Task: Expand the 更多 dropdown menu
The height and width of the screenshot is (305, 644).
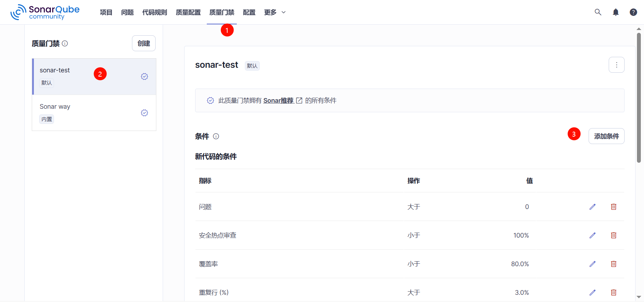Action: [275, 12]
